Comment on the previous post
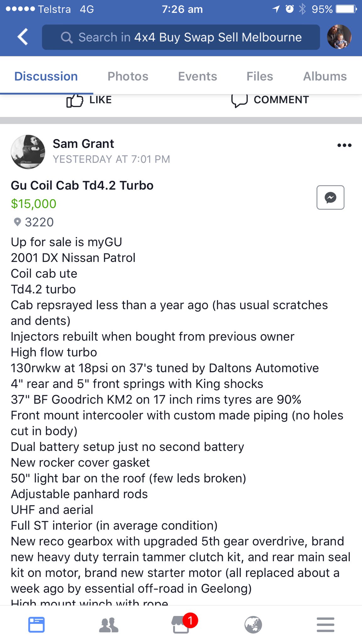Image resolution: width=362 pixels, height=644 pixels. [270, 100]
